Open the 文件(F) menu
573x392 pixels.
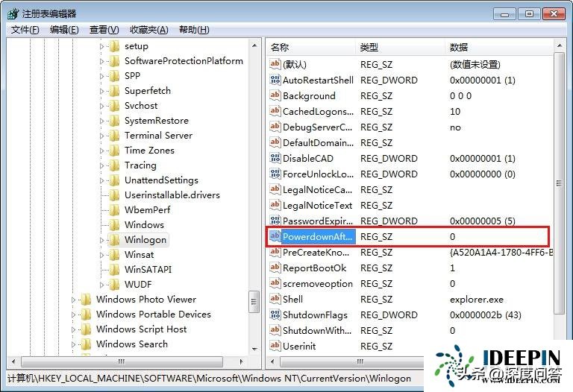[x=25, y=30]
